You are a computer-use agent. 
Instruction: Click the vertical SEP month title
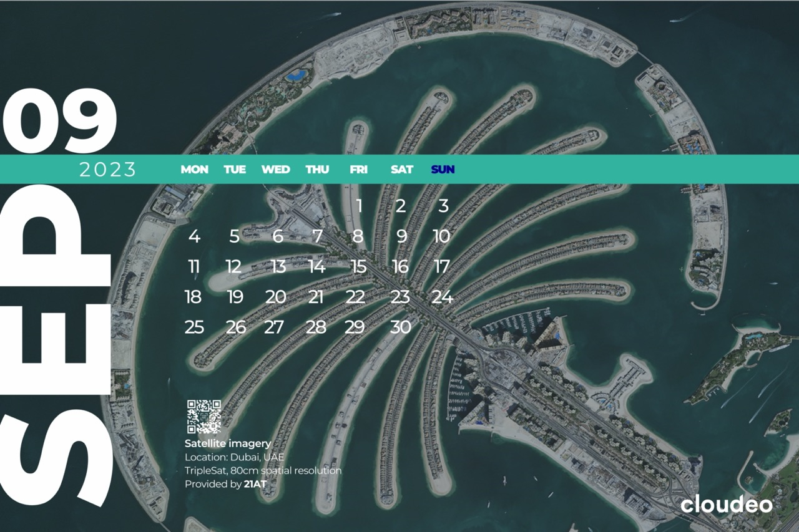pos(56,346)
